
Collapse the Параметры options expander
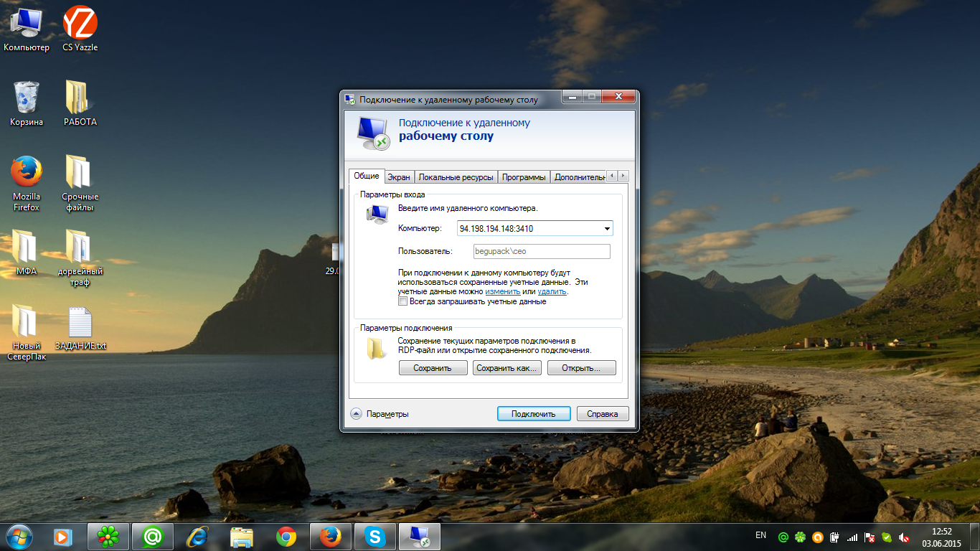click(x=356, y=414)
